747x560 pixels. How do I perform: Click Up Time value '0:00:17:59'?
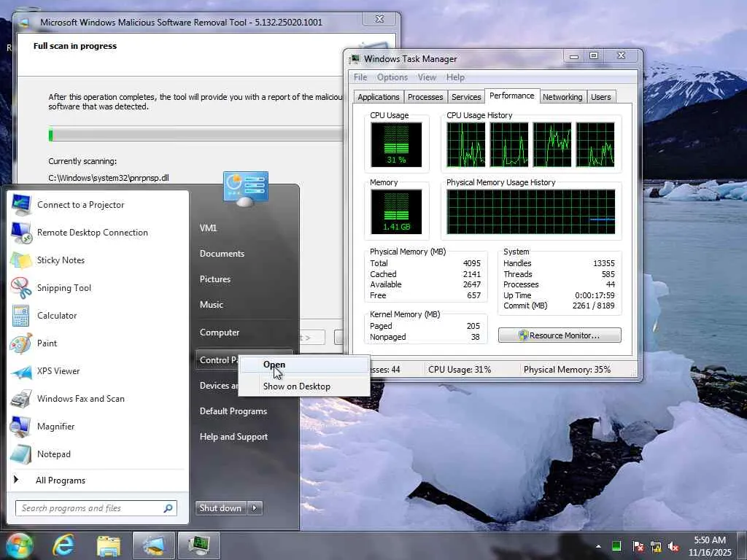595,295
